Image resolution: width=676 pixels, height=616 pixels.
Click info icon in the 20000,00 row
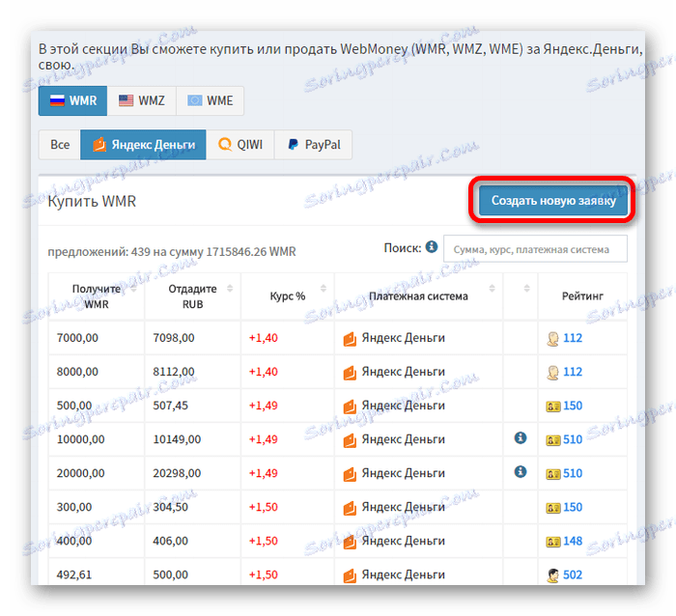521,471
